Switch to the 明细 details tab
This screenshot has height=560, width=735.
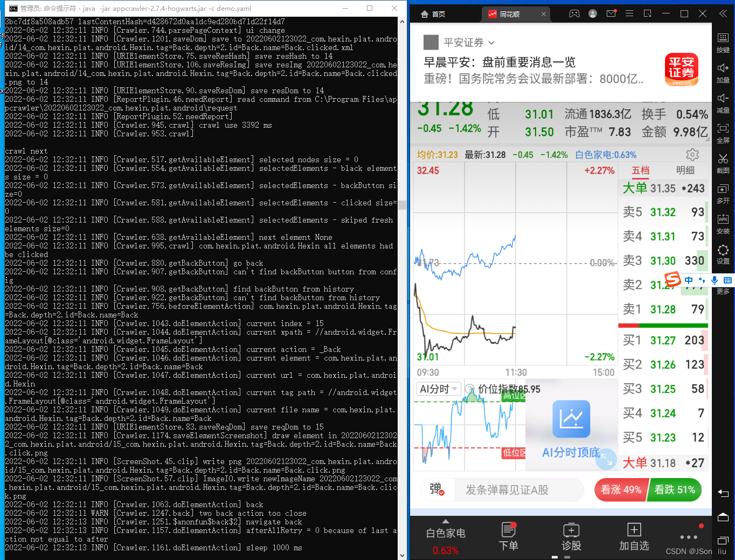coord(685,170)
